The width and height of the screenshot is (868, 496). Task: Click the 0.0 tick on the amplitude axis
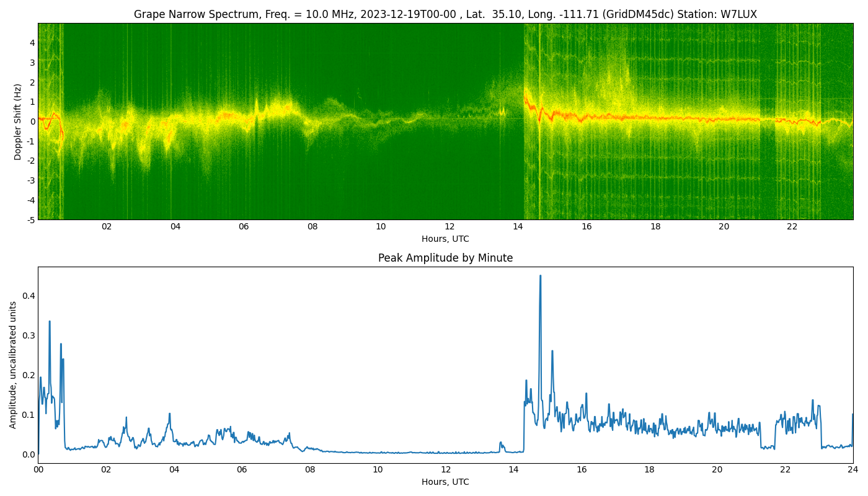point(29,454)
